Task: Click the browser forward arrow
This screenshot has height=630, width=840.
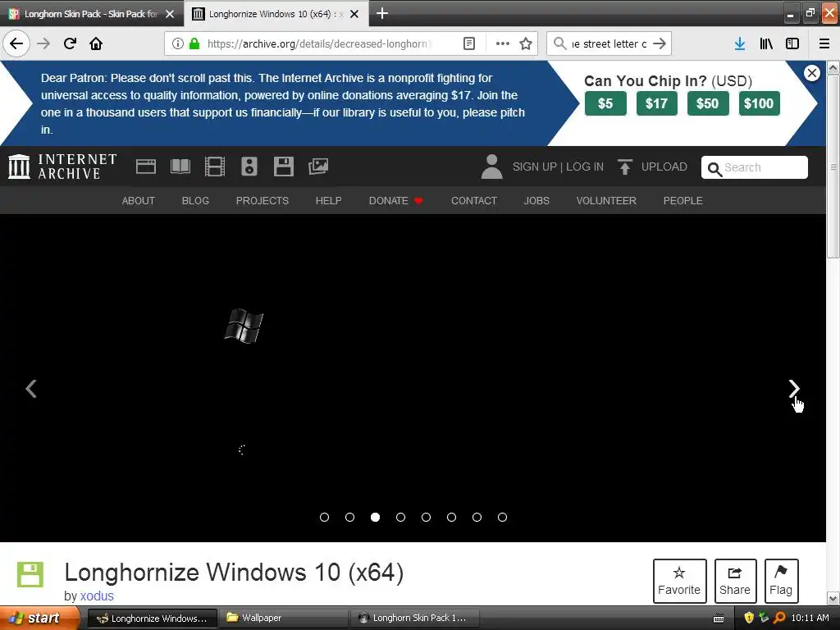Action: click(43, 43)
